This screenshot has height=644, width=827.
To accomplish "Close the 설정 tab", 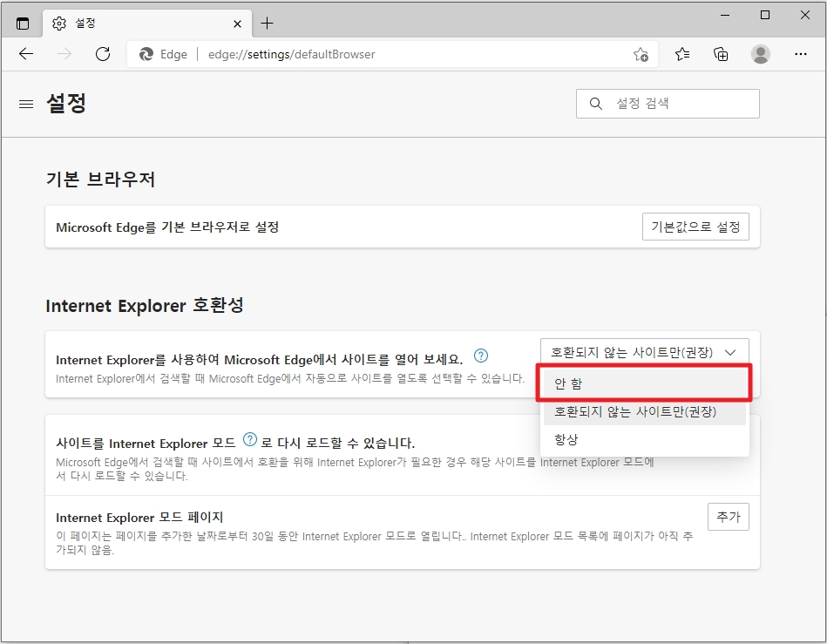I will click(x=237, y=24).
